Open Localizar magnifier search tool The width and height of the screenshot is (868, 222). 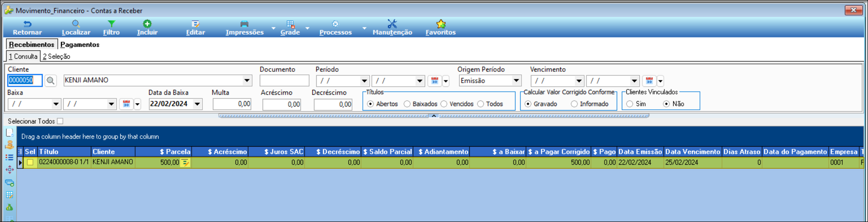(x=76, y=24)
